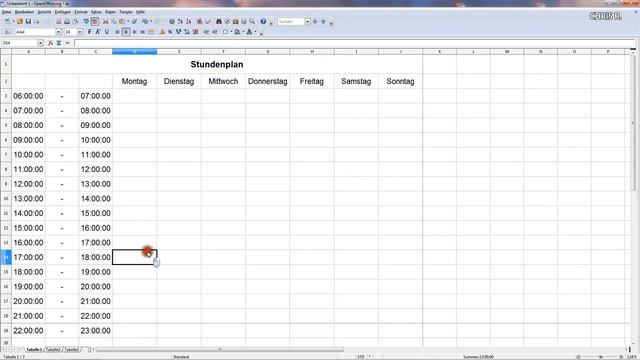
Task: Open the Page Preview icon
Action: [76, 21]
